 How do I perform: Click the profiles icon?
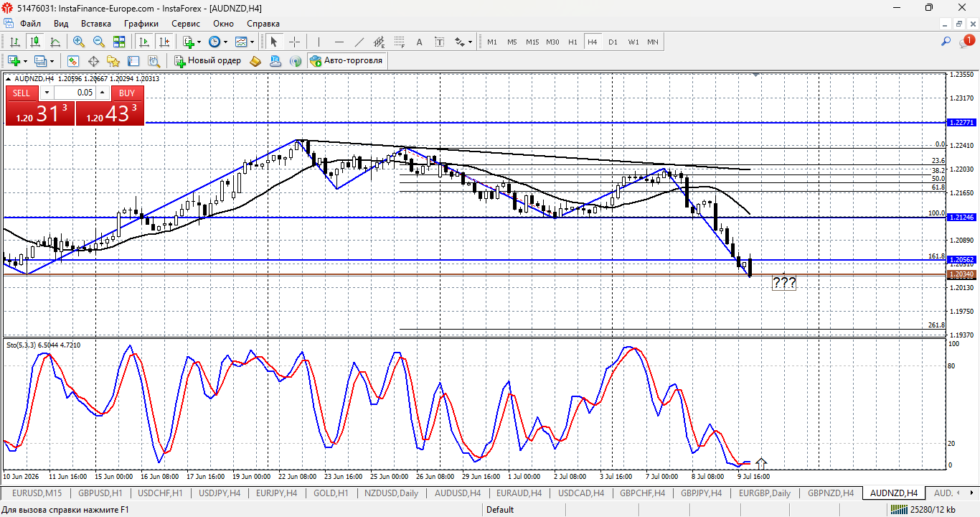point(40,61)
